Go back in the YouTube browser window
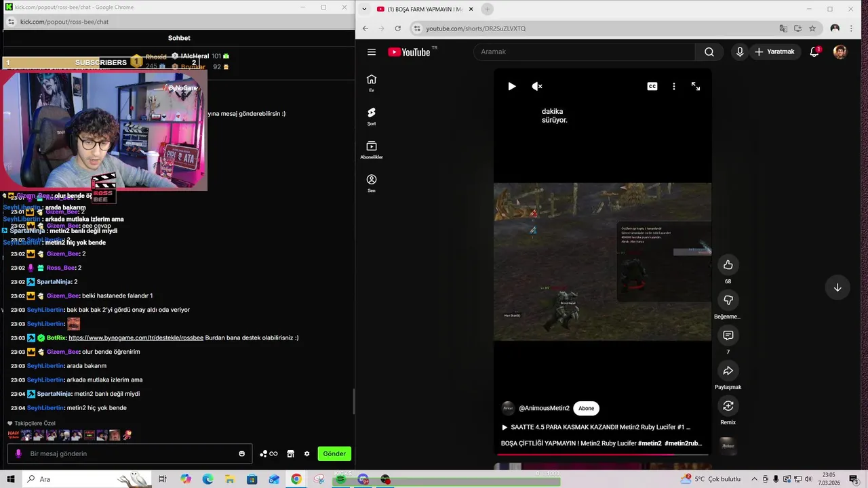Viewport: 868px width, 488px height. pos(366,28)
